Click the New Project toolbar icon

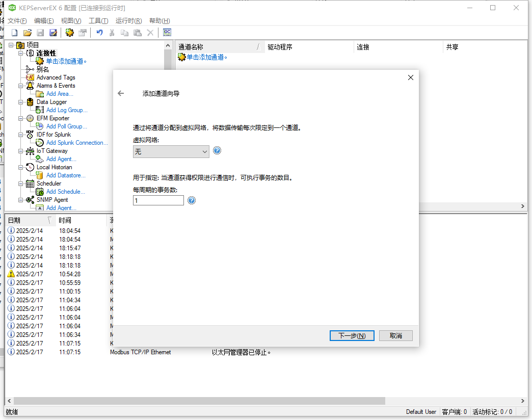pyautogui.click(x=15, y=33)
